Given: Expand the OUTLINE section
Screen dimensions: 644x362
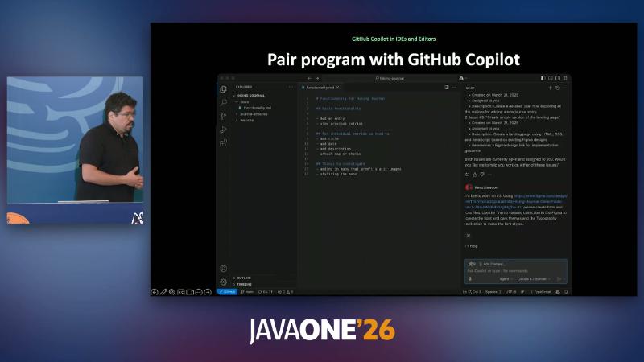Looking at the screenshot, I should coord(242,278).
